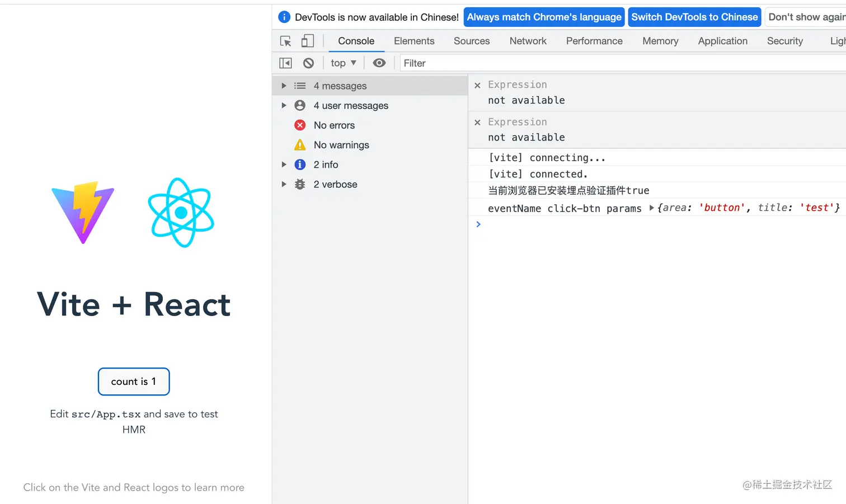Select the 4 messages list icon
This screenshot has height=504, width=846.
[x=300, y=86]
